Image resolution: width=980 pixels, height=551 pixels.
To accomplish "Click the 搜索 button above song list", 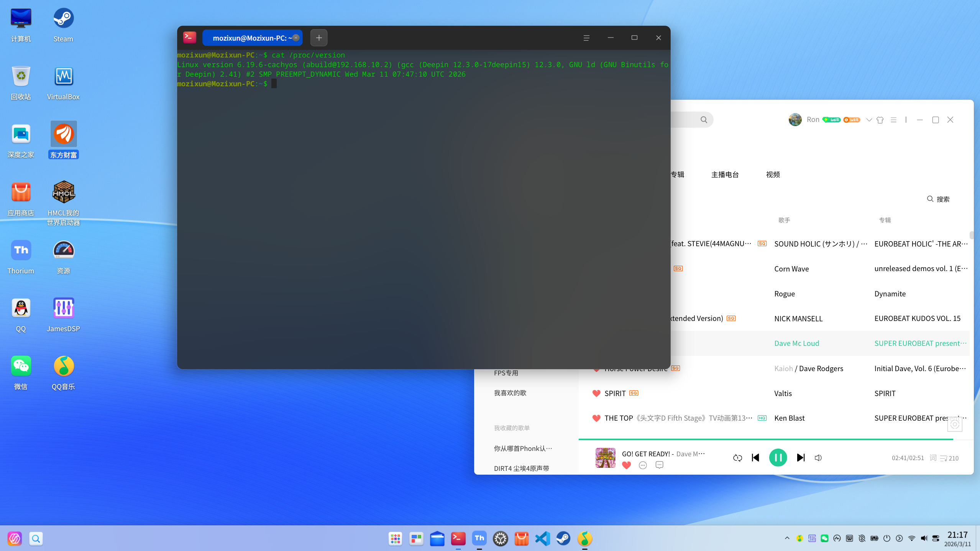I will point(938,199).
